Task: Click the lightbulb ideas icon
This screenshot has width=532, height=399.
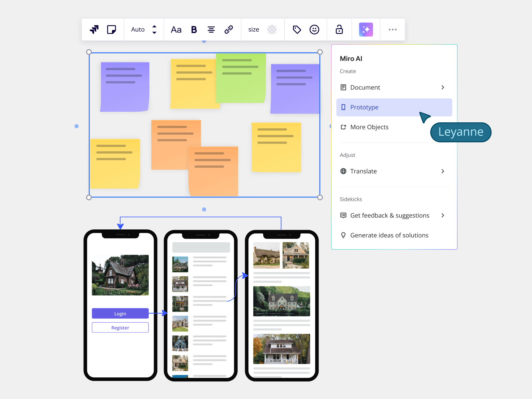Action: click(343, 235)
